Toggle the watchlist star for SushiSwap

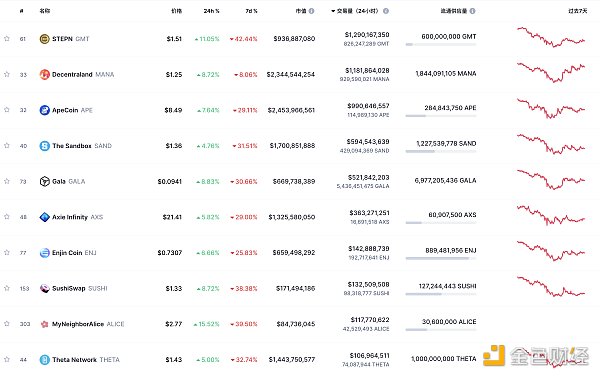point(7,288)
